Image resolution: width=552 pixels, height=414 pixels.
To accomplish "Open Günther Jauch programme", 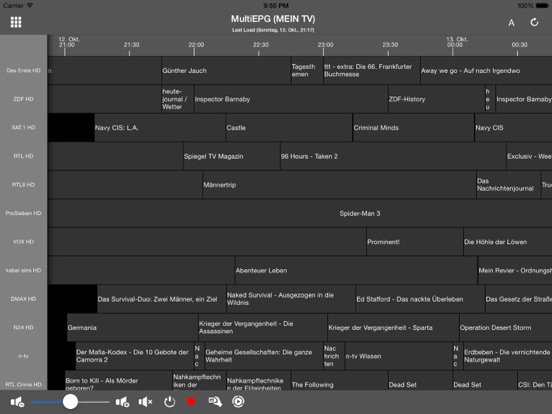I will coord(226,70).
